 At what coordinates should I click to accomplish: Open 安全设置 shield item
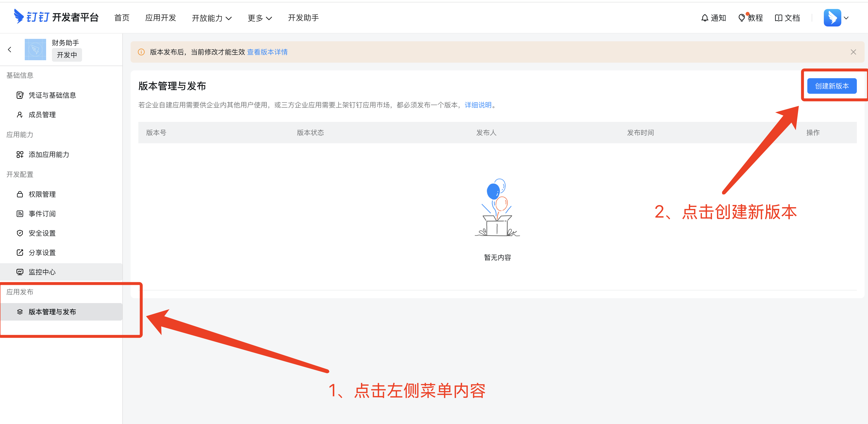[42, 233]
